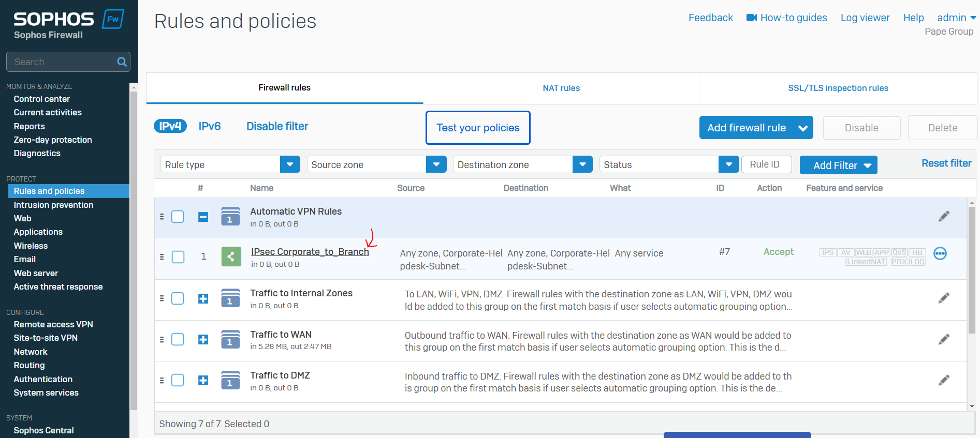Click the How-to guides video camera icon
The height and width of the screenshot is (438, 980).
pyautogui.click(x=752, y=18)
